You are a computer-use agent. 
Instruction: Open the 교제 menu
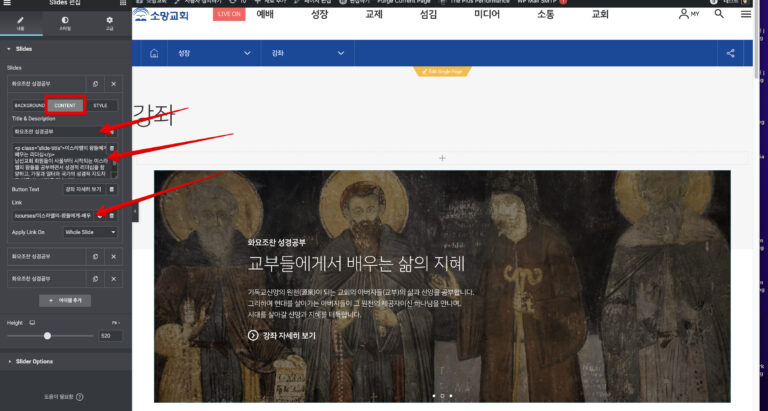click(374, 14)
